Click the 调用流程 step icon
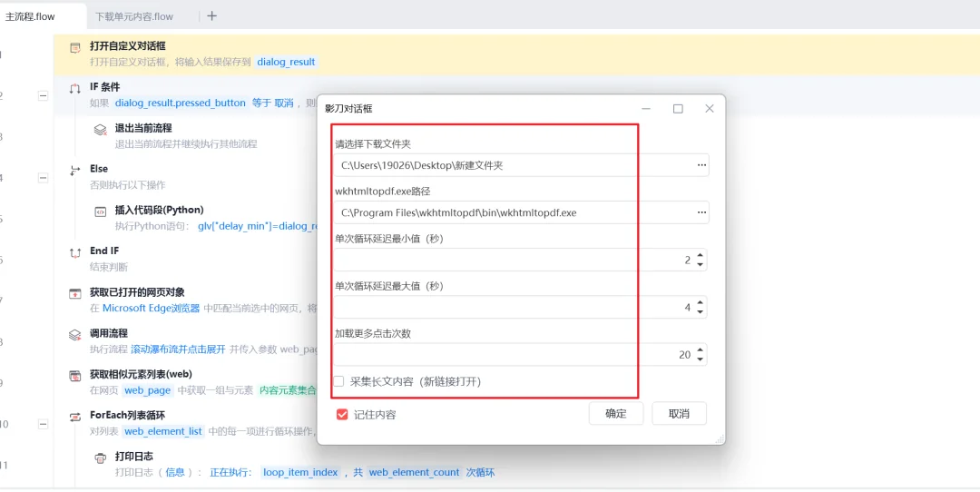 pos(75,334)
